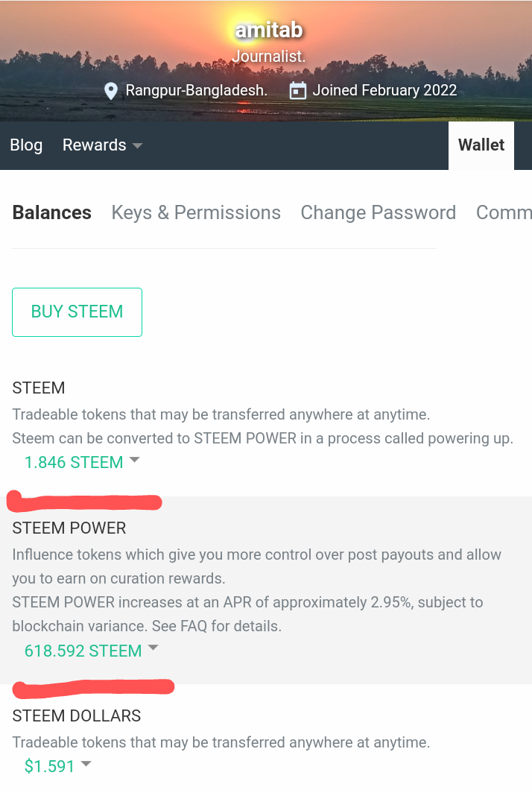
Task: Click the STEEM POWER heading
Action: [x=69, y=528]
